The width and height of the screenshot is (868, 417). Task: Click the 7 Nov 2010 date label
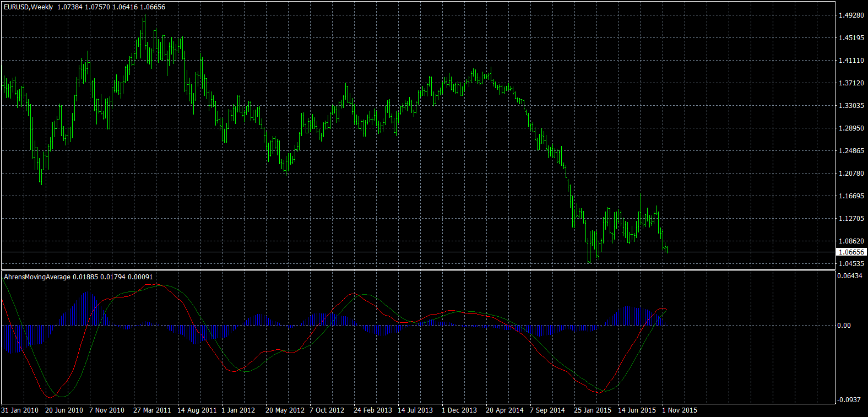(107, 410)
